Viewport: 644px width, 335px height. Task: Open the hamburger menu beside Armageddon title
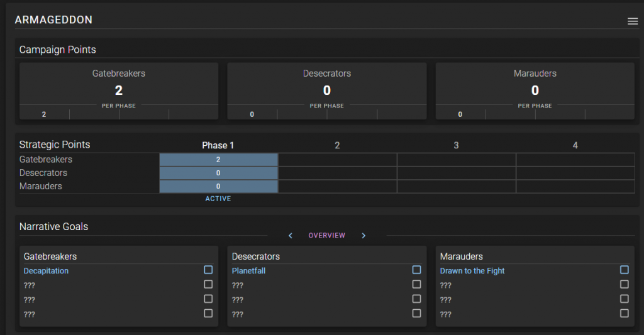click(x=632, y=21)
